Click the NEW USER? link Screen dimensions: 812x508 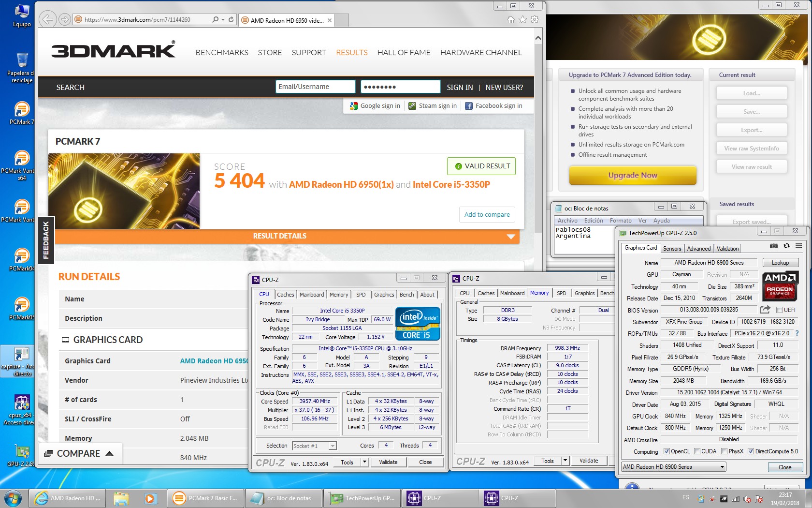pyautogui.click(x=504, y=88)
